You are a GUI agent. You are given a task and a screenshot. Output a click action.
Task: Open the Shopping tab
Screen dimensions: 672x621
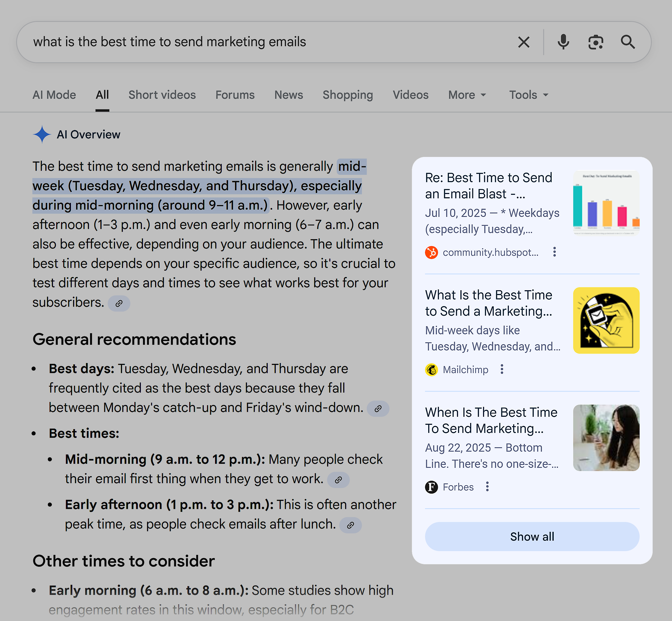tap(348, 95)
